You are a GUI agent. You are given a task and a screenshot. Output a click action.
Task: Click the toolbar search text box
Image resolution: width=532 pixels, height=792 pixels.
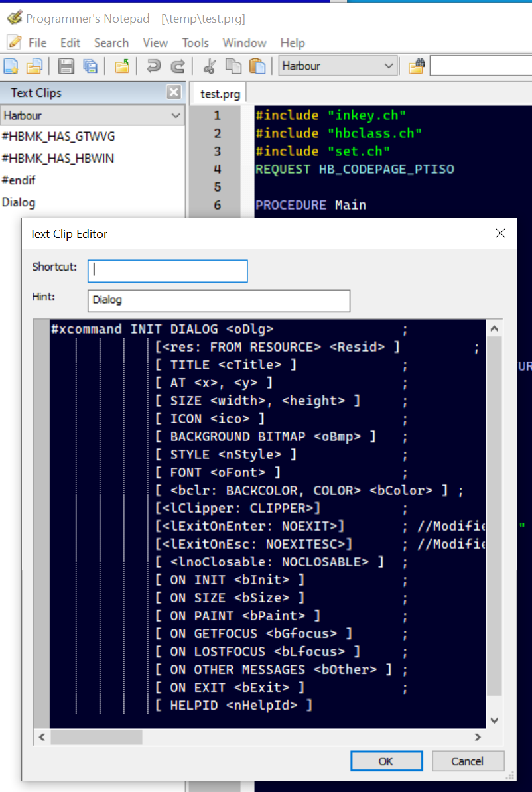(480, 66)
